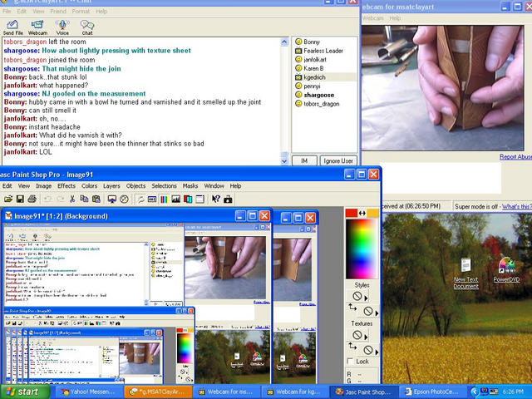Click chat scrollbar down arrow
This screenshot has height=399, width=532.
click(x=284, y=161)
